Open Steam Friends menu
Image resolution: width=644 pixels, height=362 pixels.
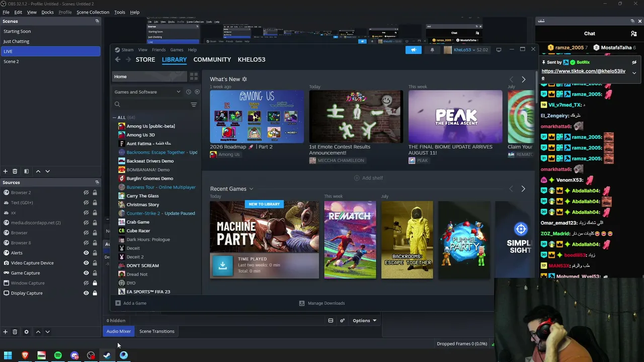click(x=158, y=50)
